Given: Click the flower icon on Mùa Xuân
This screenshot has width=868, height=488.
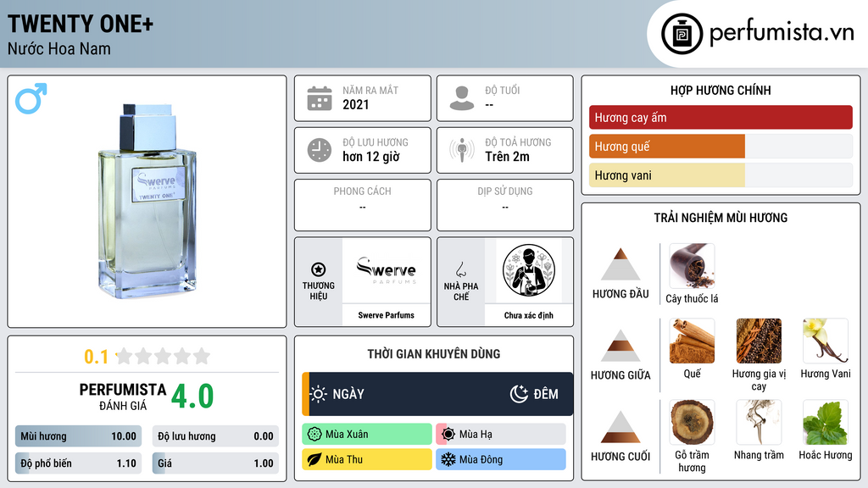Looking at the screenshot, I should 314,435.
